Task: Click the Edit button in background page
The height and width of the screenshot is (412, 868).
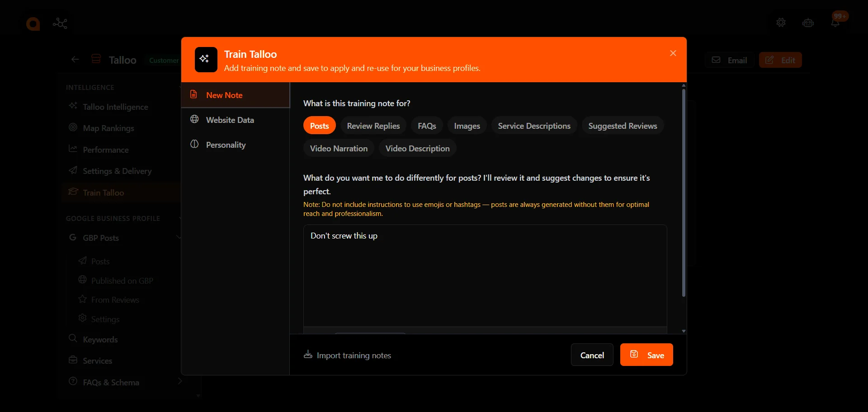Action: pos(780,60)
